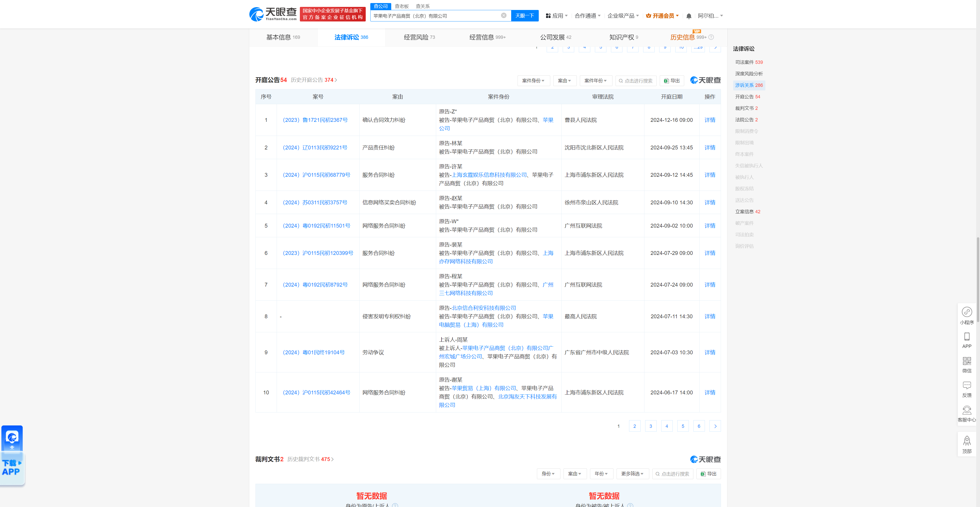The width and height of the screenshot is (980, 507).
Task: Show the 微信 QR code icon
Action: [967, 365]
